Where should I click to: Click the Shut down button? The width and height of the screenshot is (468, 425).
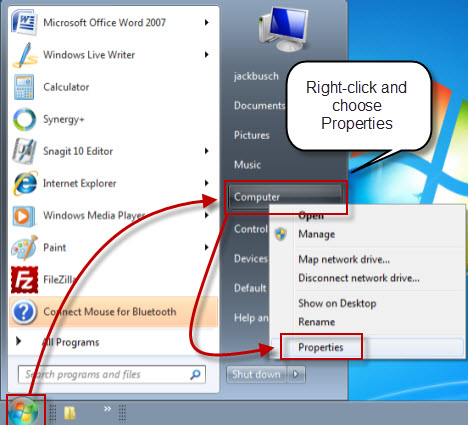tap(256, 374)
